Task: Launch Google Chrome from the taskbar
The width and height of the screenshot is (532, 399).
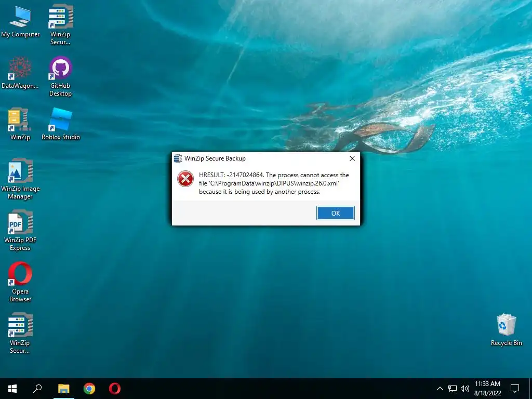Action: (x=89, y=389)
